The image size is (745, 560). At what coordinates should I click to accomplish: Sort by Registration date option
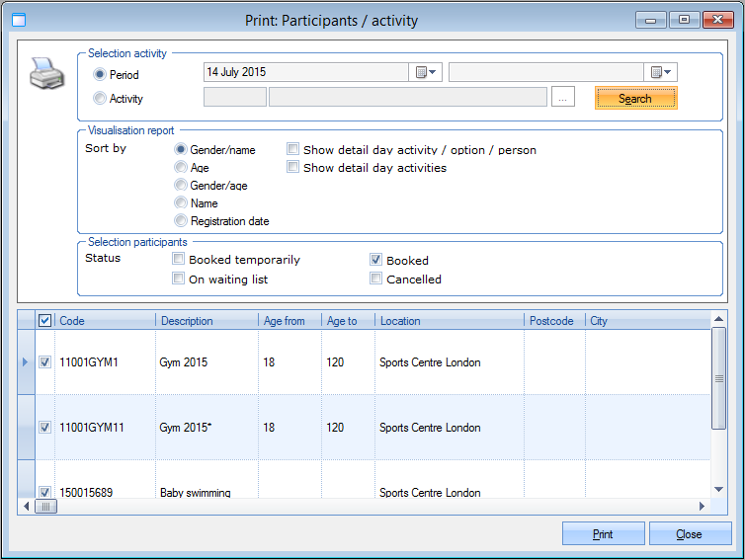click(181, 221)
